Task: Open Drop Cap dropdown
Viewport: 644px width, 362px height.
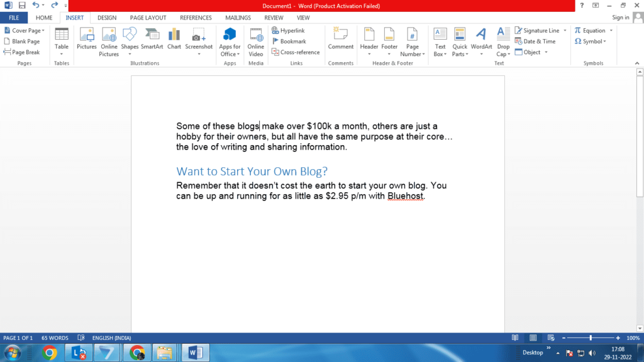Action: [x=503, y=42]
